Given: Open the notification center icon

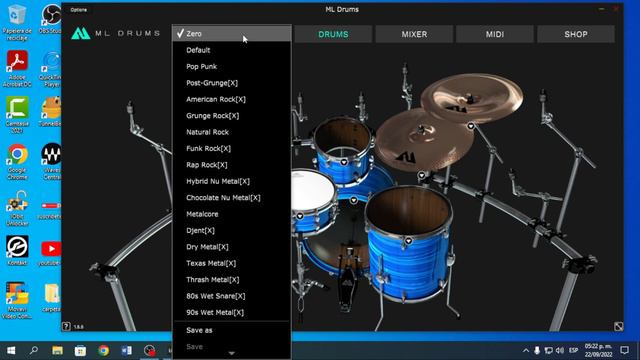Looking at the screenshot, I should pyautogui.click(x=624, y=350).
